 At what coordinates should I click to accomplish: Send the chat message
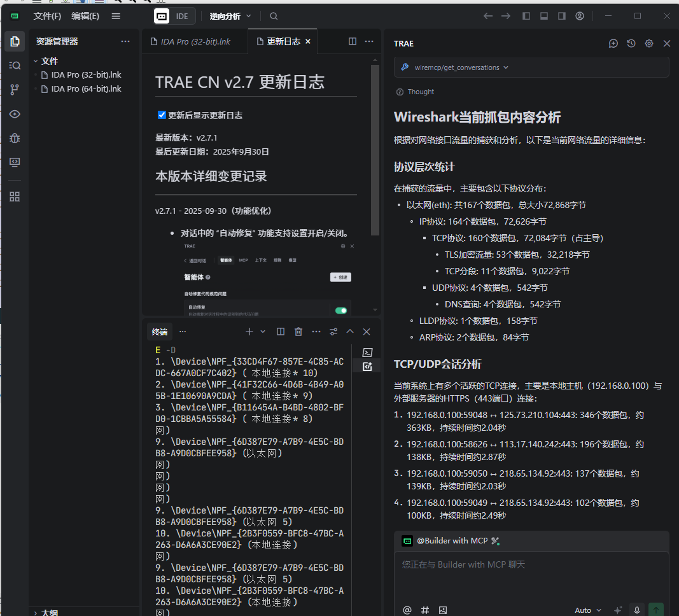[x=656, y=610]
